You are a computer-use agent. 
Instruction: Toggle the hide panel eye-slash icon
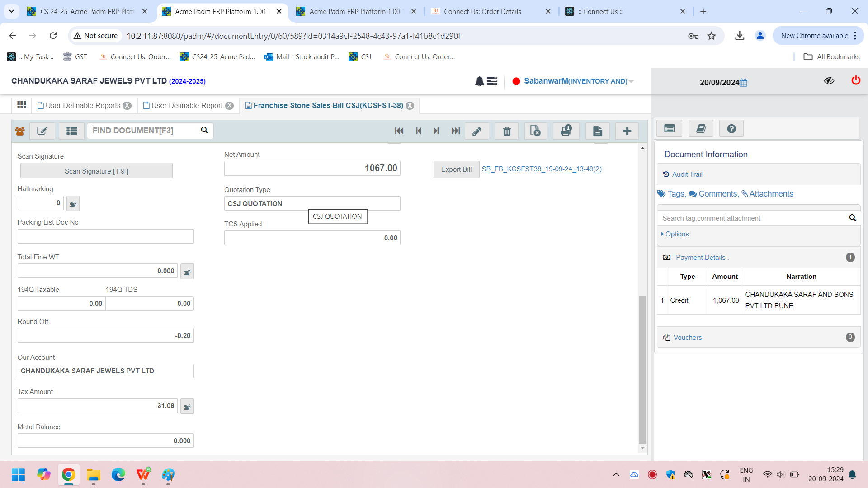829,81
